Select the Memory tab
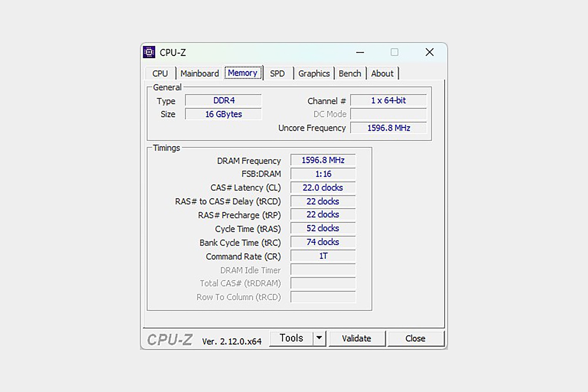The width and height of the screenshot is (588, 392). (243, 73)
